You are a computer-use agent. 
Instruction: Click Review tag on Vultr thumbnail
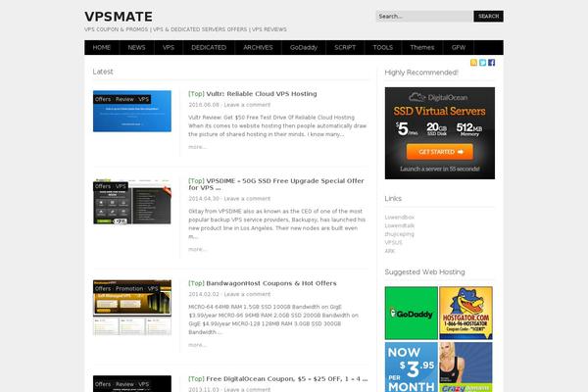tap(124, 99)
